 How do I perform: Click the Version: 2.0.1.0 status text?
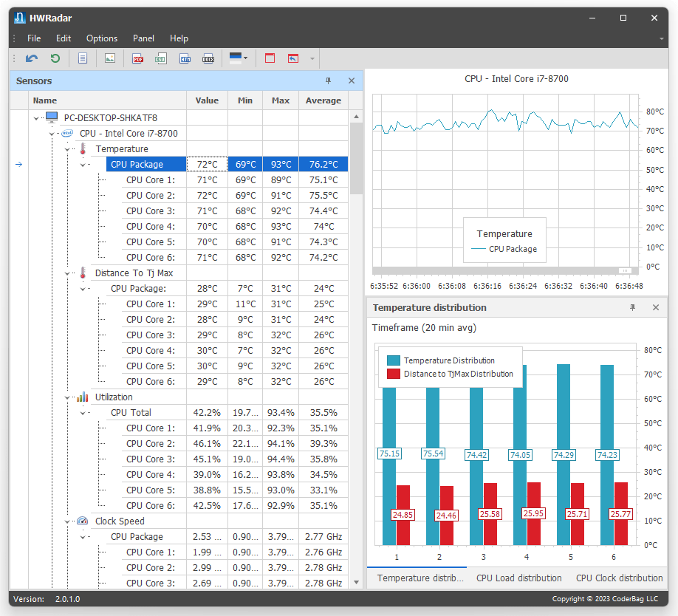coord(47,599)
